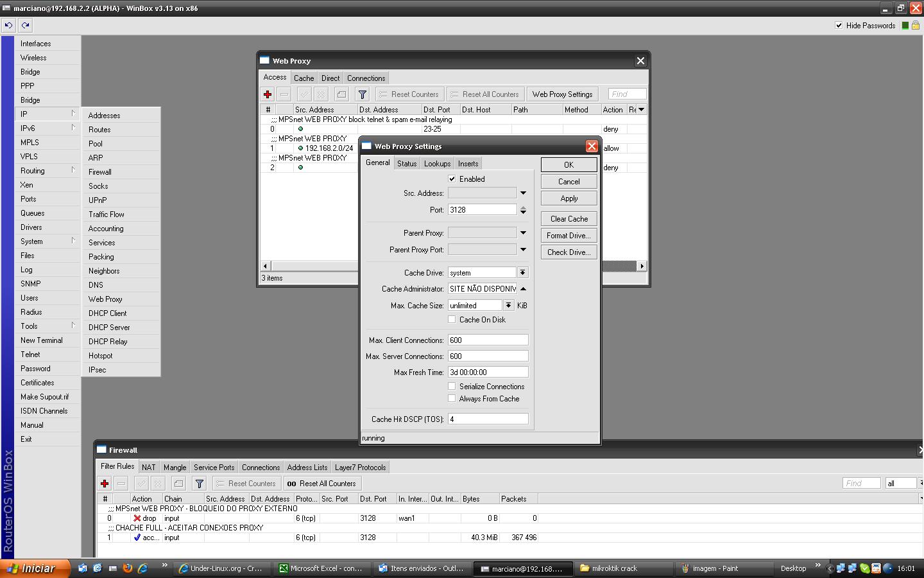
Task: Disable selected rule in Web Proxy toolbar
Action: 321,94
